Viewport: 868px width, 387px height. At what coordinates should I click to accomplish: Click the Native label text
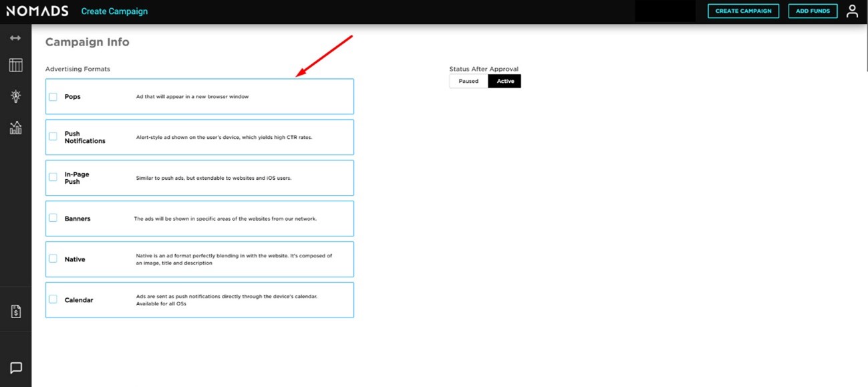[x=75, y=259]
